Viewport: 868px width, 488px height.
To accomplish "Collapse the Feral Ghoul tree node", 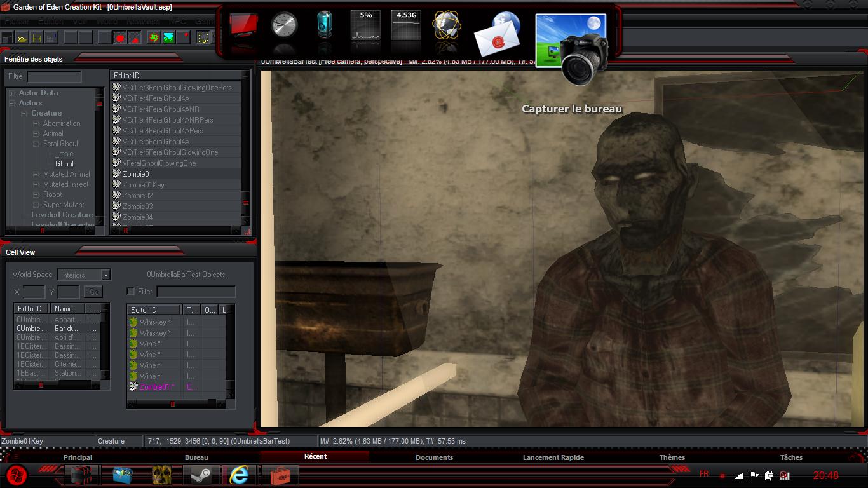I will [x=36, y=144].
